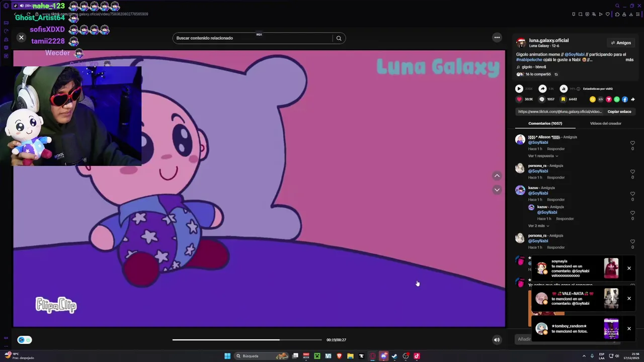Open luna.galaxy.oficial profile name
This screenshot has width=644, height=362.
[549, 40]
